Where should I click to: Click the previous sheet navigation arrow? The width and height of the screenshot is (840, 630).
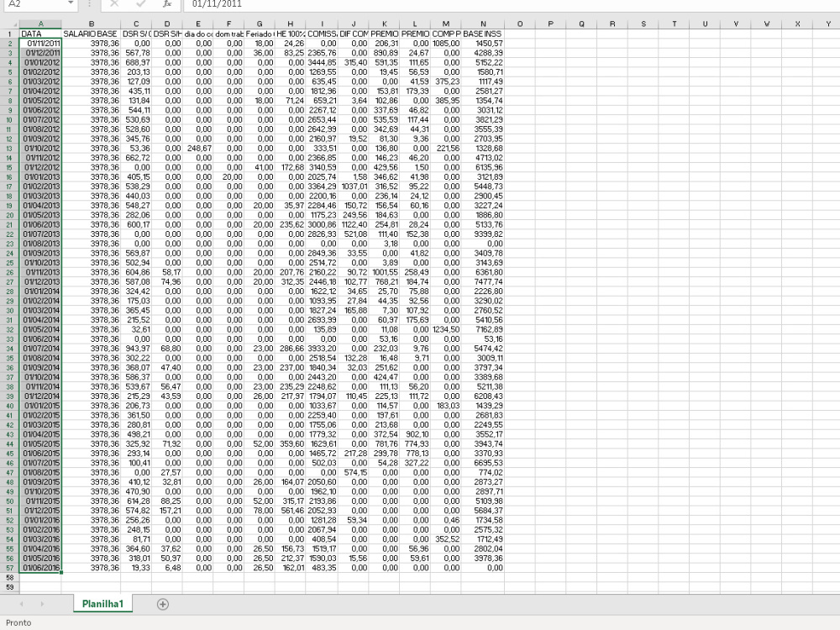click(x=22, y=604)
